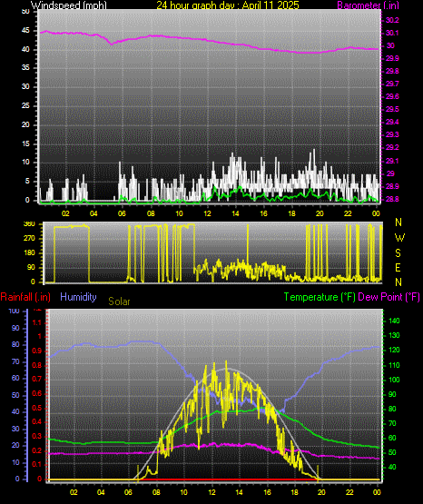423x504 pixels.
Task: Click the Dew Point (°F) legend label
Action: [x=389, y=297]
